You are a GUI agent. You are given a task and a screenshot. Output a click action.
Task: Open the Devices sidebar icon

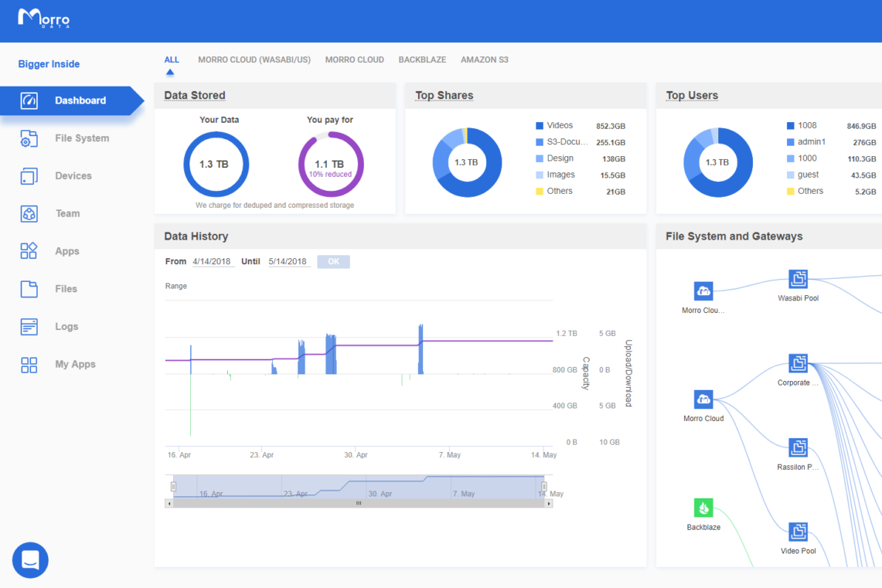pyautogui.click(x=29, y=176)
